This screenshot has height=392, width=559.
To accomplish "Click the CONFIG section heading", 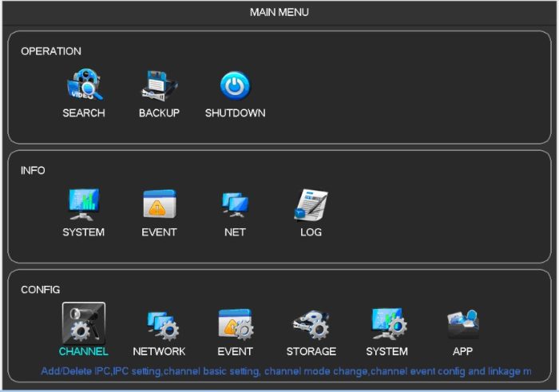I will click(41, 290).
